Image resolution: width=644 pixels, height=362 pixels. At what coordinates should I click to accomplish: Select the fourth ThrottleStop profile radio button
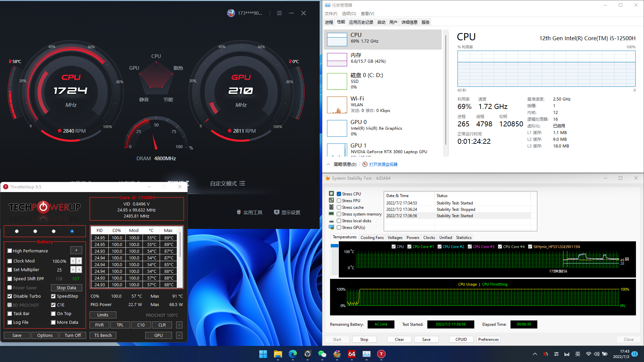[72, 231]
